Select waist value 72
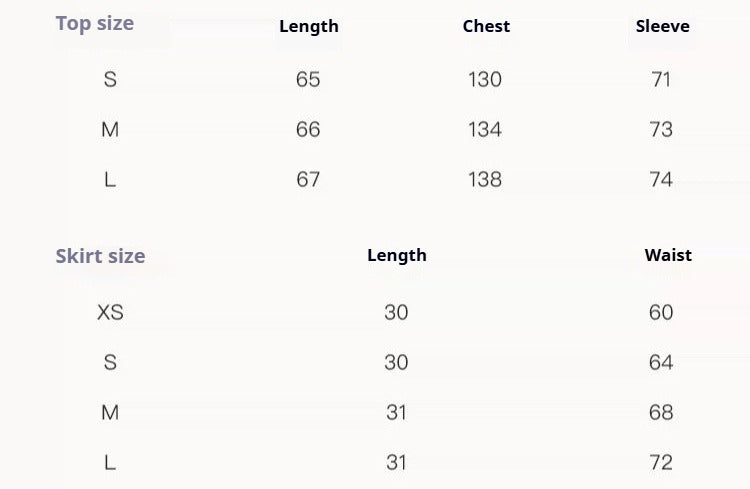Viewport: 750px width, 489px height. click(661, 463)
